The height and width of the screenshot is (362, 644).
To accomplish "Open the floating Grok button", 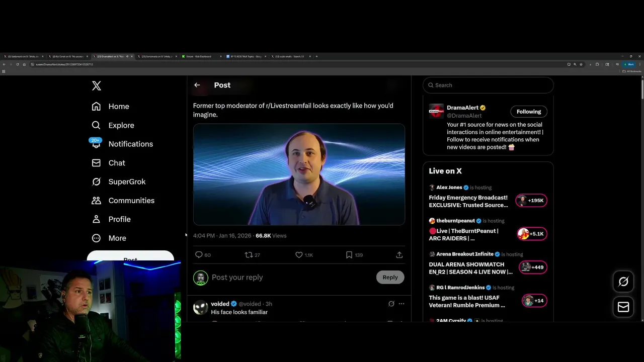I will (x=623, y=282).
